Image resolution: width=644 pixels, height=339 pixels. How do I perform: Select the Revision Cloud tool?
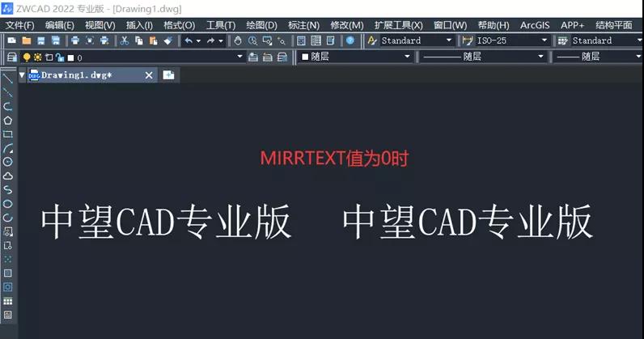[7, 176]
